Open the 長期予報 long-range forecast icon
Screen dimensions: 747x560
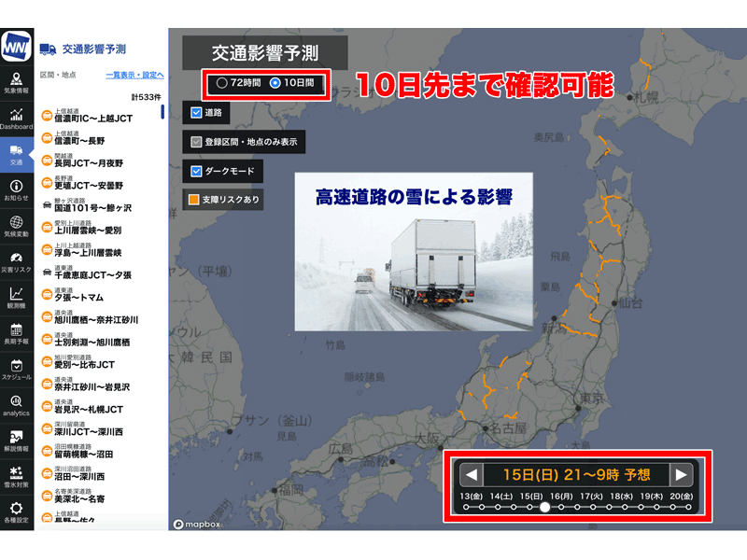[17, 333]
